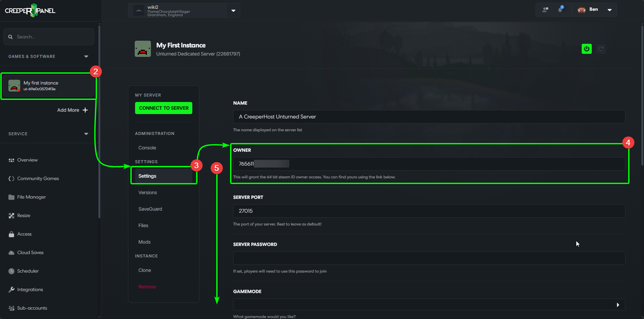Click the server refresh toggle button

[601, 48]
